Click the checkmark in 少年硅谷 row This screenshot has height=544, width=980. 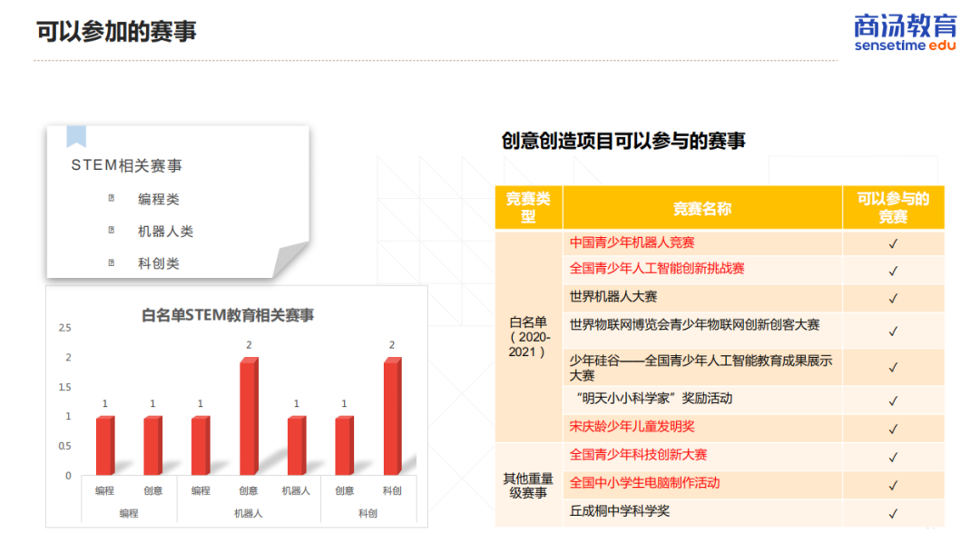pos(893,367)
